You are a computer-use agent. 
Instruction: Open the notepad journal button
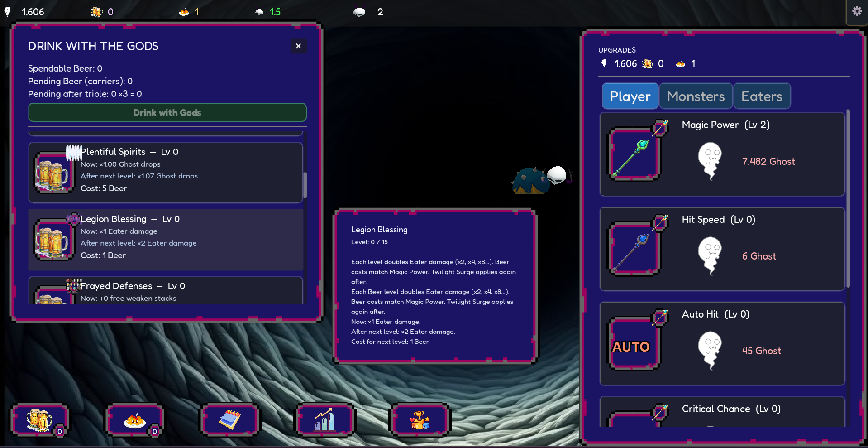(x=230, y=419)
